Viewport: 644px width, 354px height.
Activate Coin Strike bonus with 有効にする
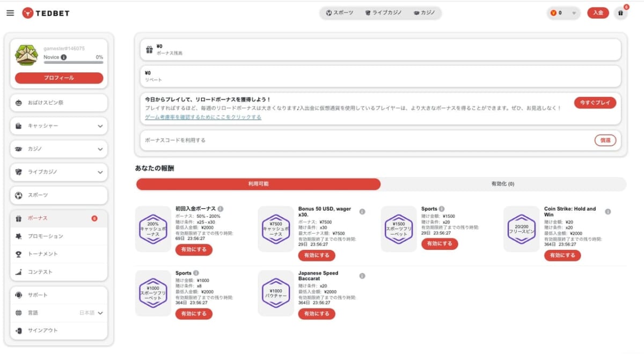click(x=562, y=255)
